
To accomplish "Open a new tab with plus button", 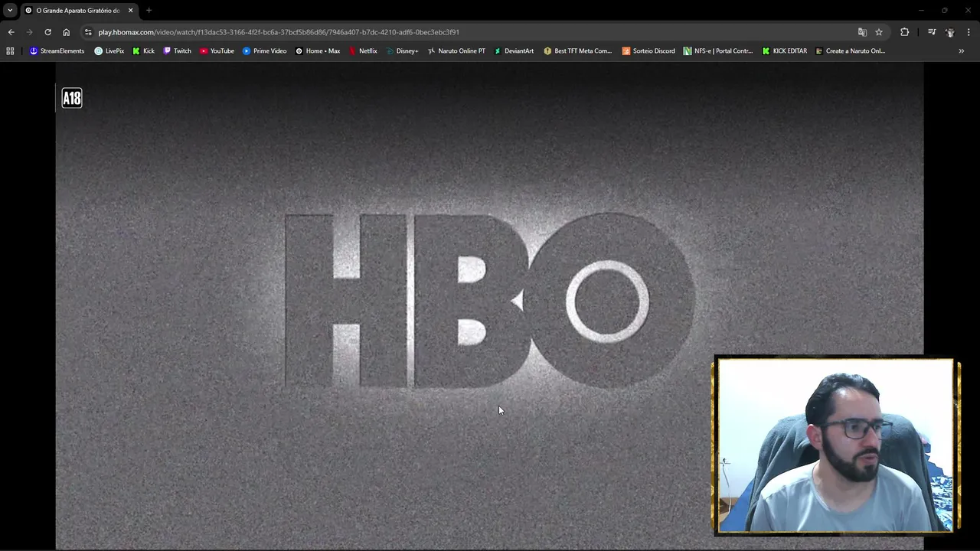I will 149,11.
